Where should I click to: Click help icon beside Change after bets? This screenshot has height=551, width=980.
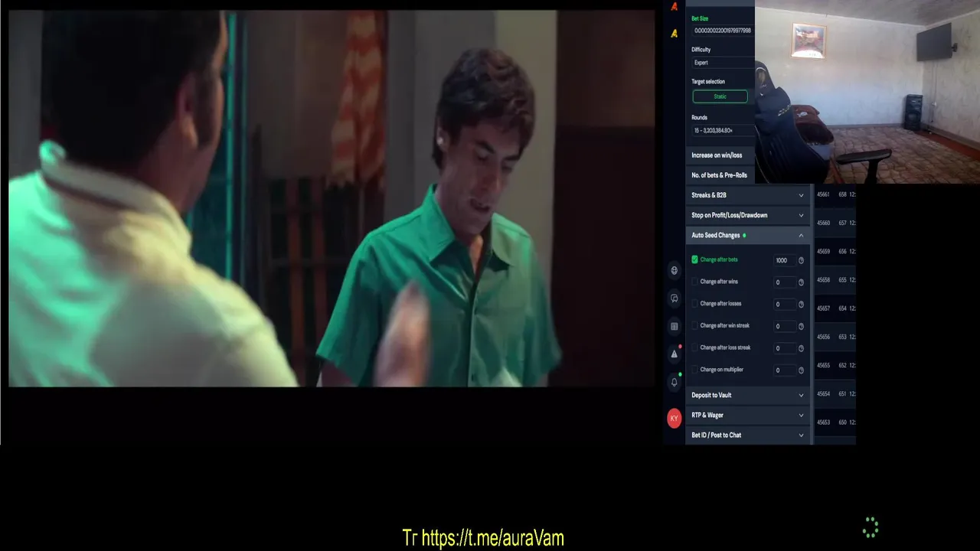(x=801, y=260)
